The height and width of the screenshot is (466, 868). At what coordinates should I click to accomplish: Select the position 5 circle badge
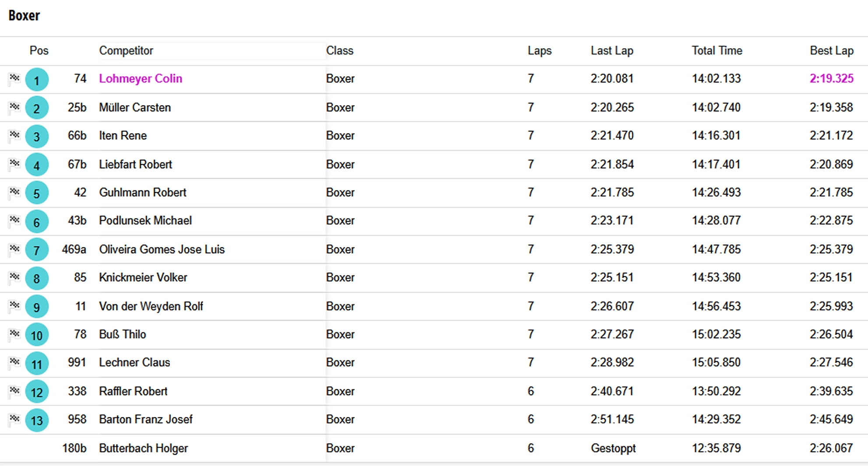point(37,193)
